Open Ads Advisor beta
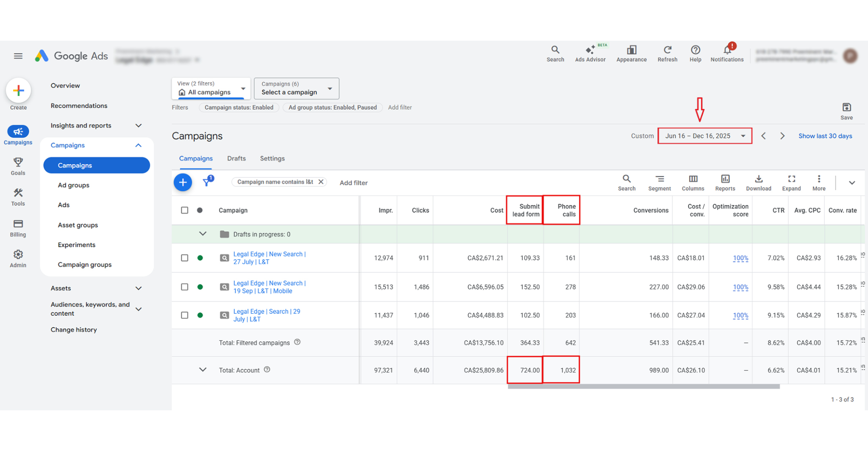Image resolution: width=868 pixels, height=451 pixels. pyautogui.click(x=590, y=53)
